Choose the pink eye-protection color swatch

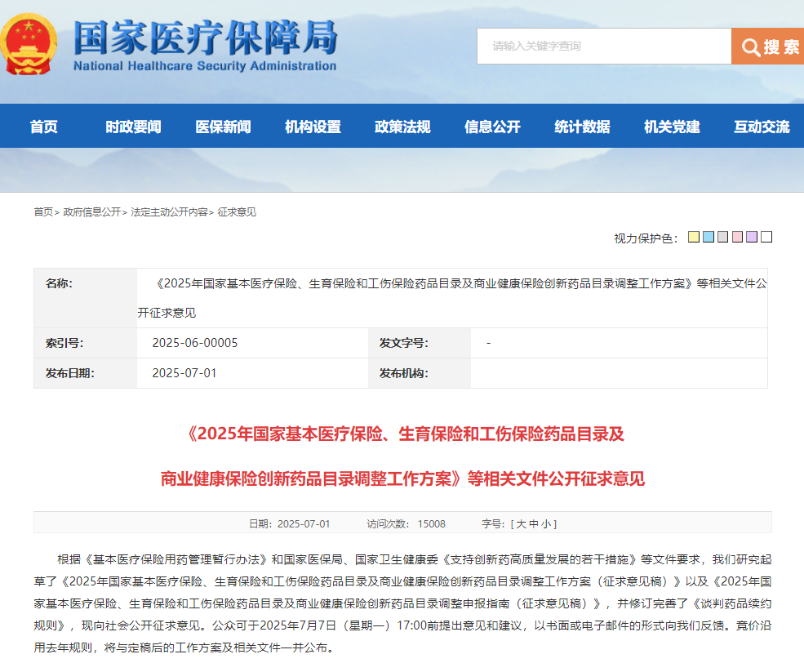click(x=737, y=238)
